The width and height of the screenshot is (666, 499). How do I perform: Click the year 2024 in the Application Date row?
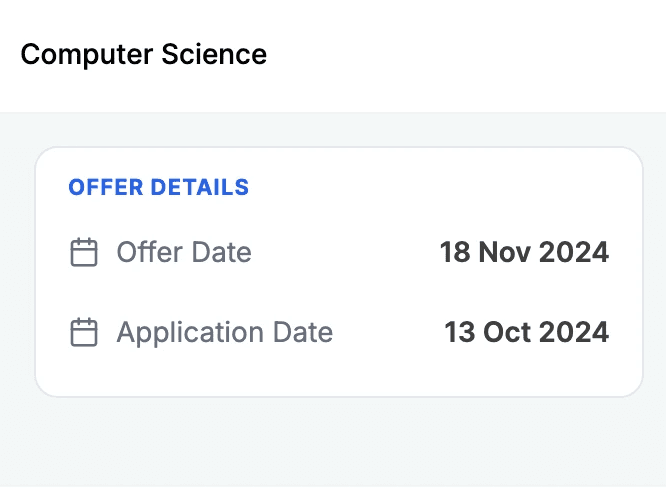(x=574, y=332)
